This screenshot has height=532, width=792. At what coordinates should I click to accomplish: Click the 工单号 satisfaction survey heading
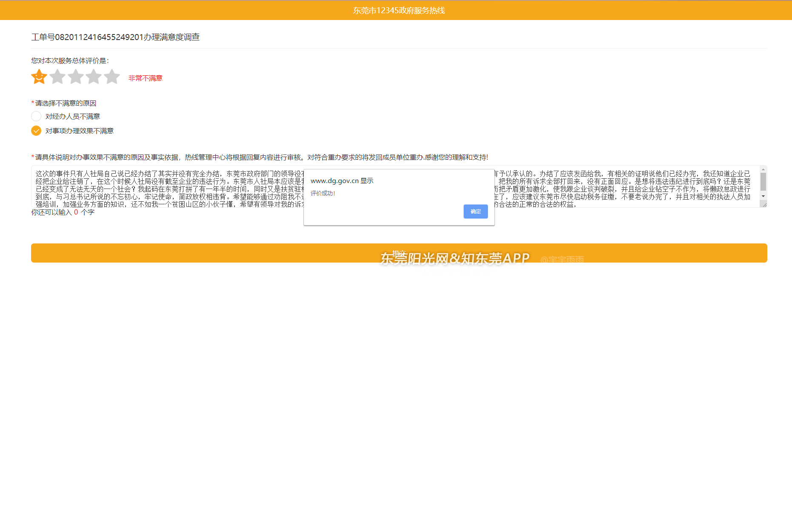coord(115,37)
